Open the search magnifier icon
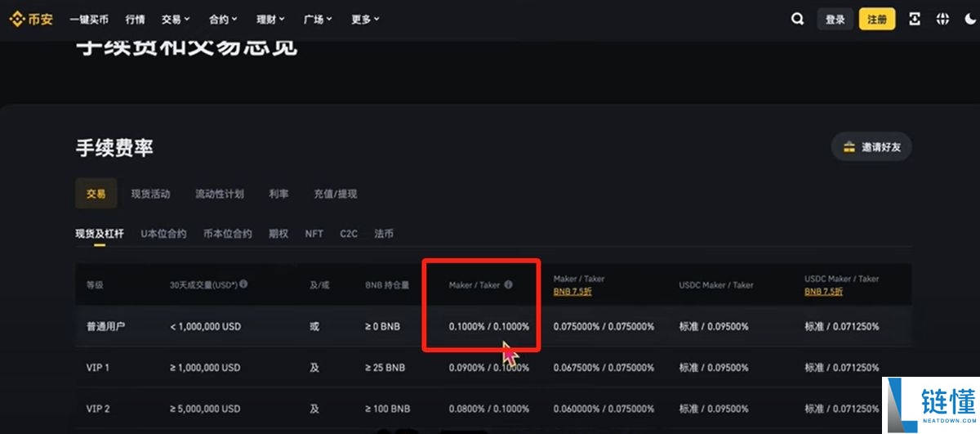The width and height of the screenshot is (980, 434). (797, 19)
